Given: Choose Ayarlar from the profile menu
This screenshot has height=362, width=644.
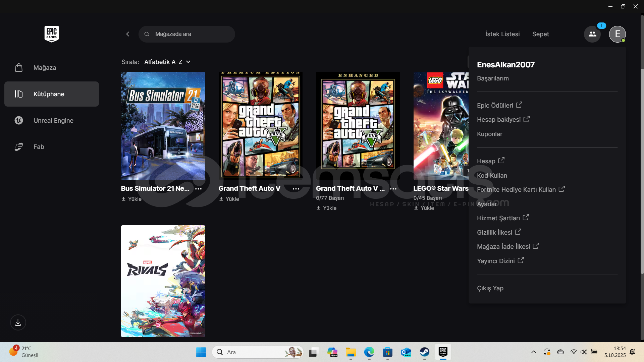Looking at the screenshot, I should pyautogui.click(x=487, y=204).
